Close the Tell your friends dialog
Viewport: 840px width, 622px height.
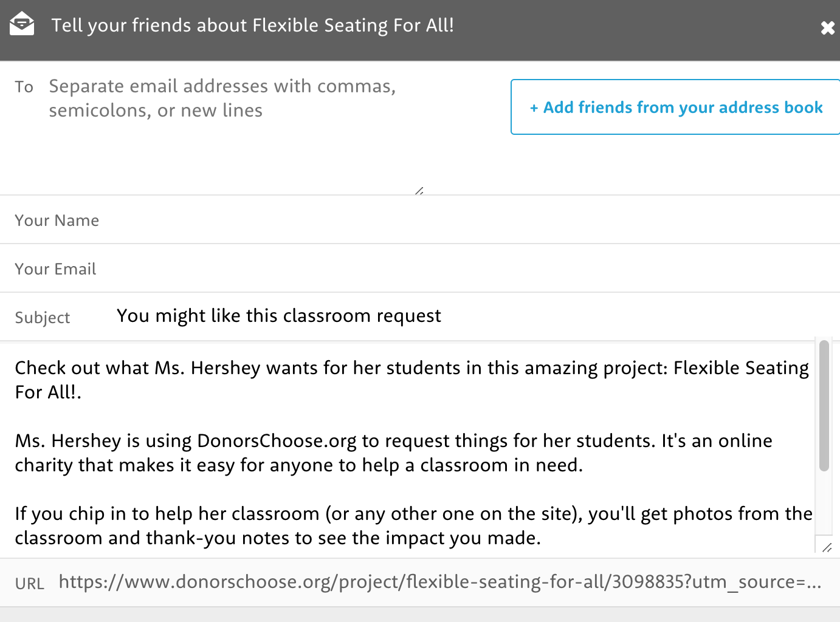[x=827, y=28]
